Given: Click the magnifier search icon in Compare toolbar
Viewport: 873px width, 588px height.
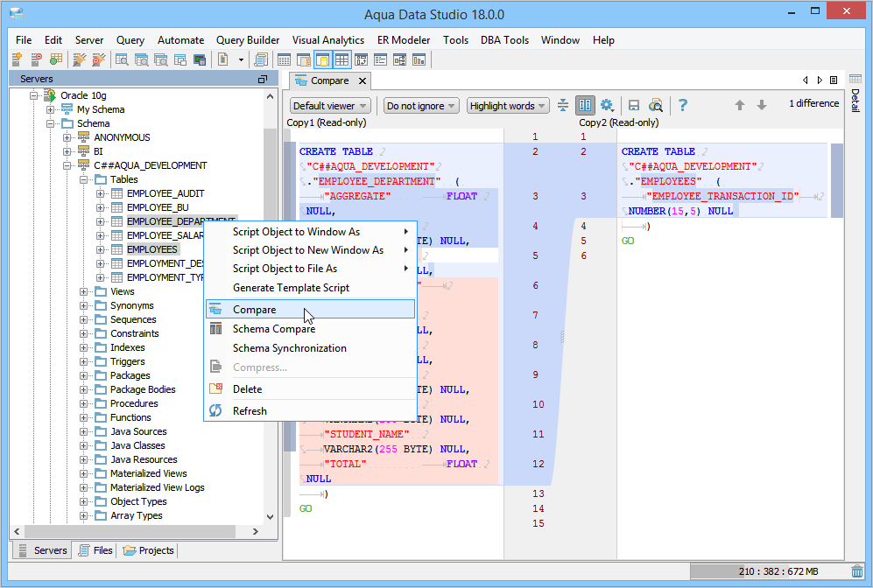Looking at the screenshot, I should pyautogui.click(x=655, y=105).
